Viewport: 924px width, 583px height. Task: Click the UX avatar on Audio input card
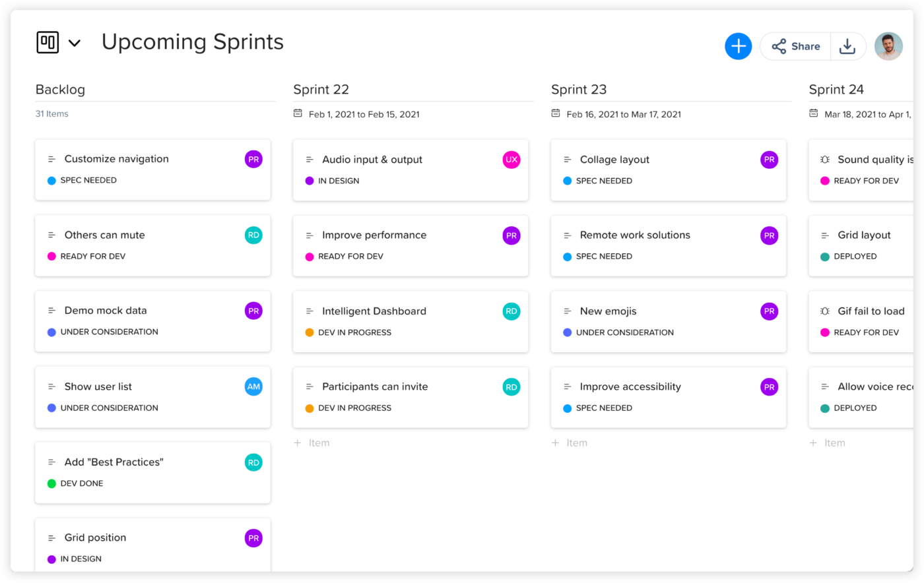coord(511,160)
